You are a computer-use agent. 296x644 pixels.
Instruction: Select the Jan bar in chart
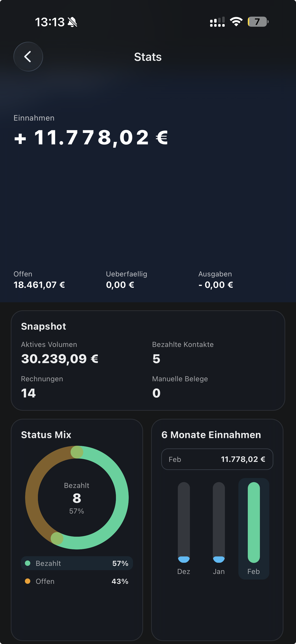pos(219,523)
